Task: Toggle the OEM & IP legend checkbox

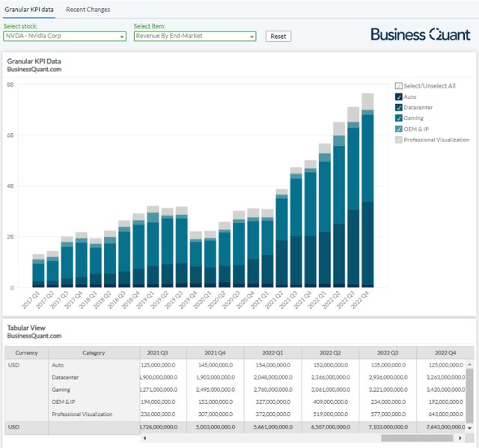Action: tap(398, 129)
